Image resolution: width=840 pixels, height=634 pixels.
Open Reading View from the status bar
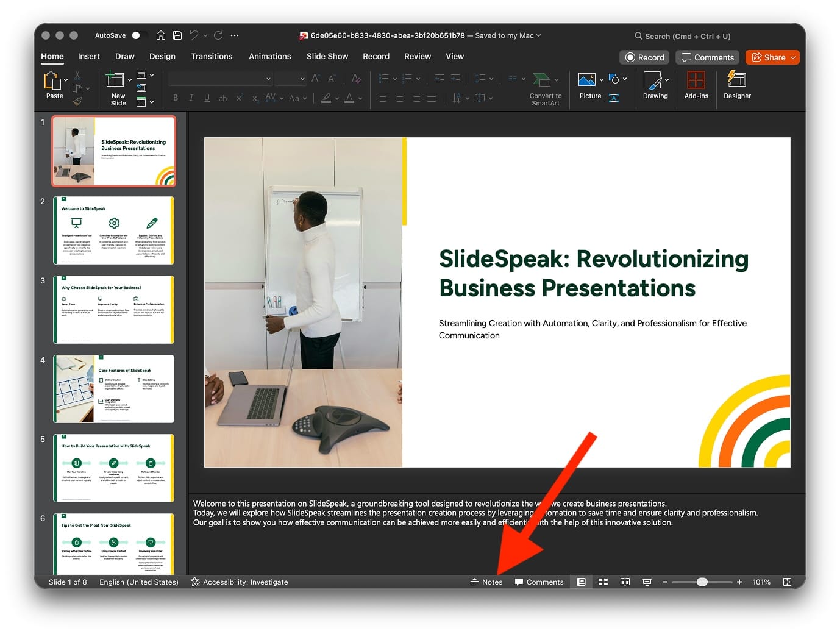[625, 582]
